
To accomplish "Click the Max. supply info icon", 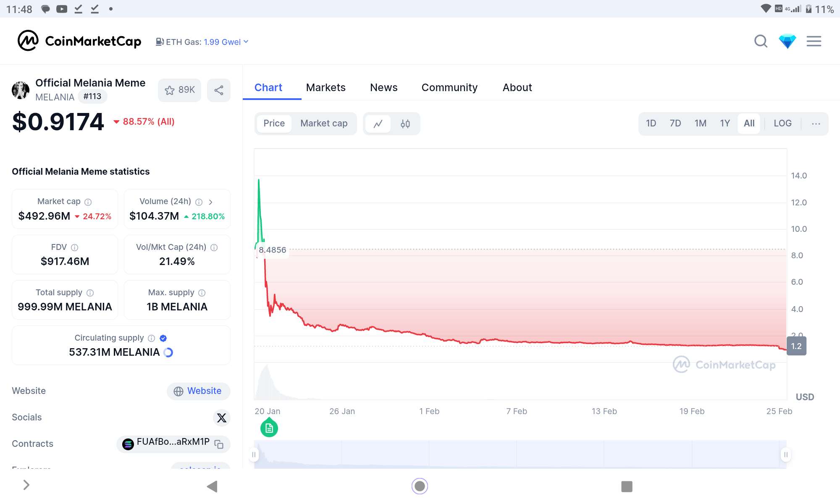I will [x=202, y=293].
